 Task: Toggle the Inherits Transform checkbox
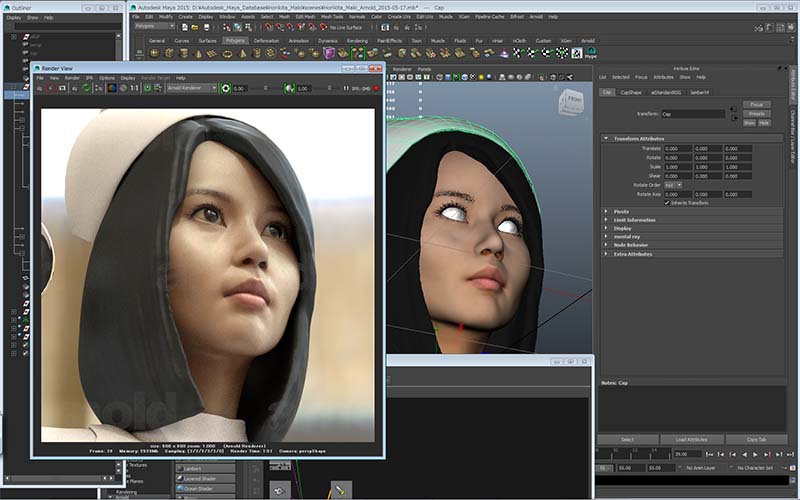point(666,203)
